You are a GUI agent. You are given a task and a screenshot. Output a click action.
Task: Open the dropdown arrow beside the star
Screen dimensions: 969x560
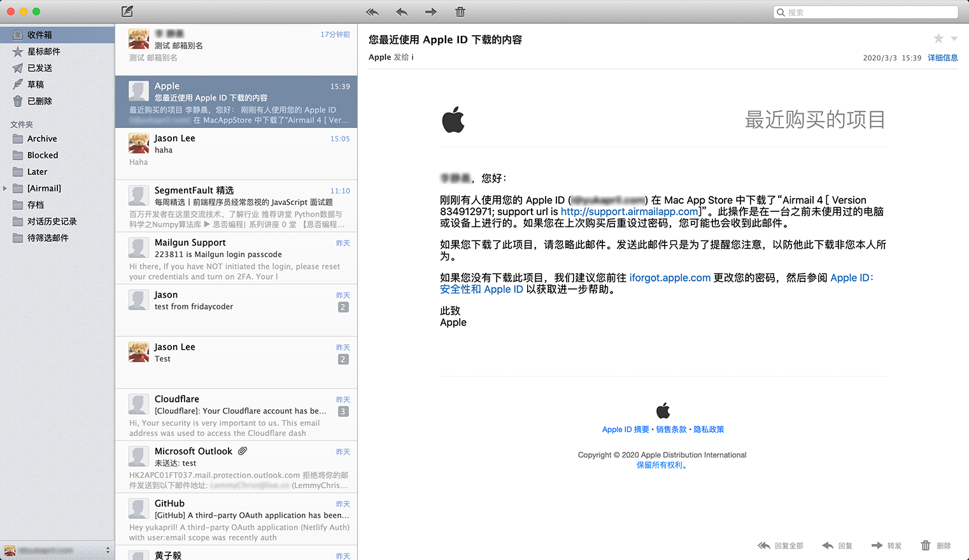coord(954,39)
